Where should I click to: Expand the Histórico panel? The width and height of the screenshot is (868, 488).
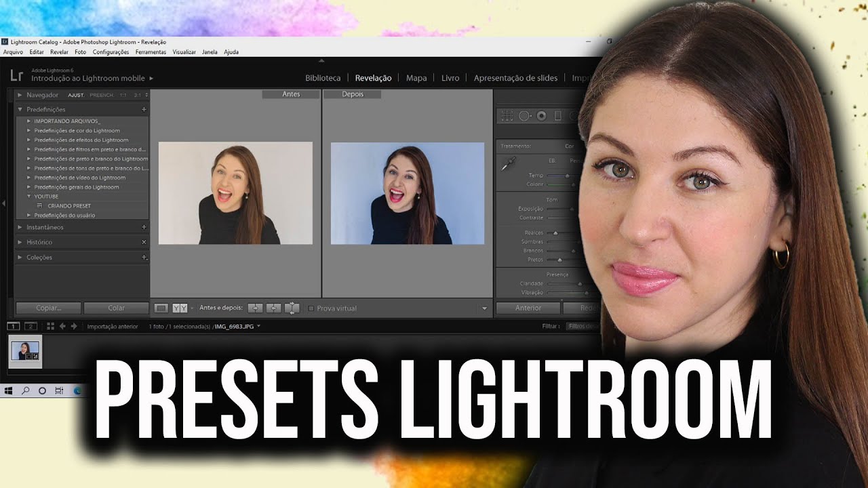point(20,242)
